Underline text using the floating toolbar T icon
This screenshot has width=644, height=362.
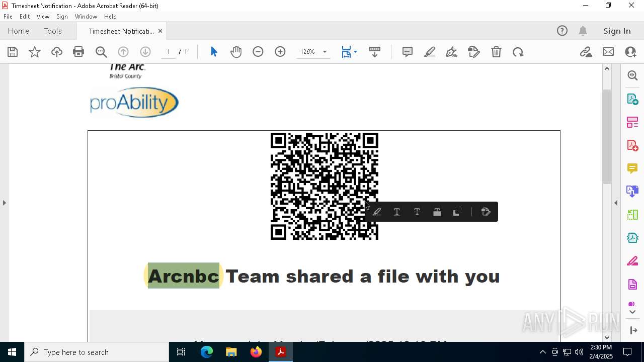pos(397,212)
